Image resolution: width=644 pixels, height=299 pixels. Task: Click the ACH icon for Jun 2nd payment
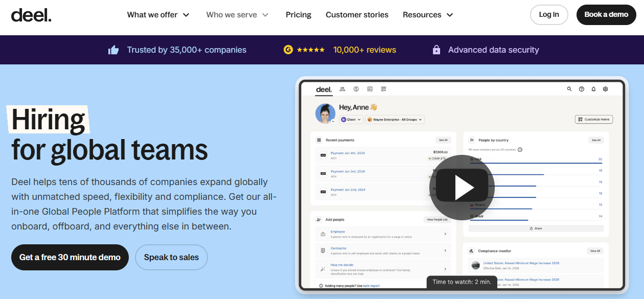[x=323, y=192]
